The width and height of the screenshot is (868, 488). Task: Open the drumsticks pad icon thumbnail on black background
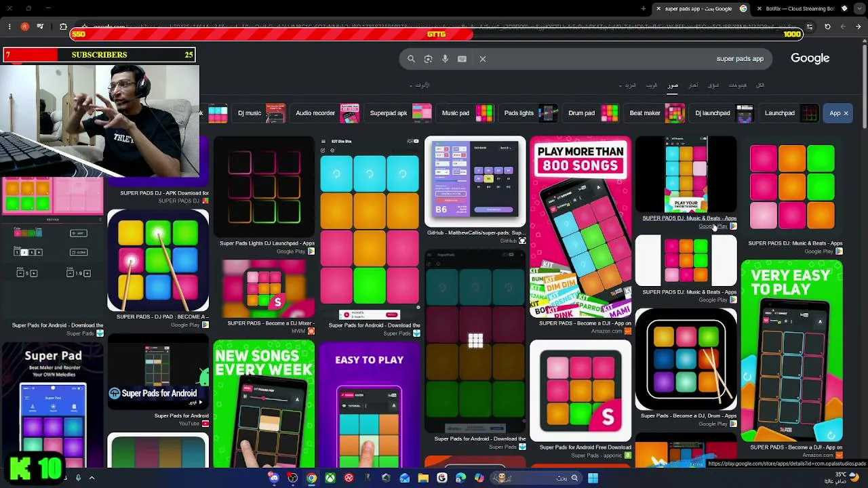click(x=686, y=359)
